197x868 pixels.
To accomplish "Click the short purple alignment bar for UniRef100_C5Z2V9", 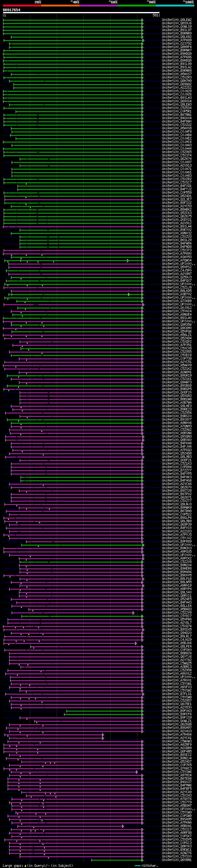I will tap(73, 612).
